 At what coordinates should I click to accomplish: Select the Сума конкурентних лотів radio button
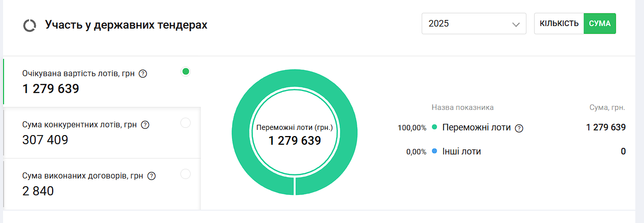[186, 123]
